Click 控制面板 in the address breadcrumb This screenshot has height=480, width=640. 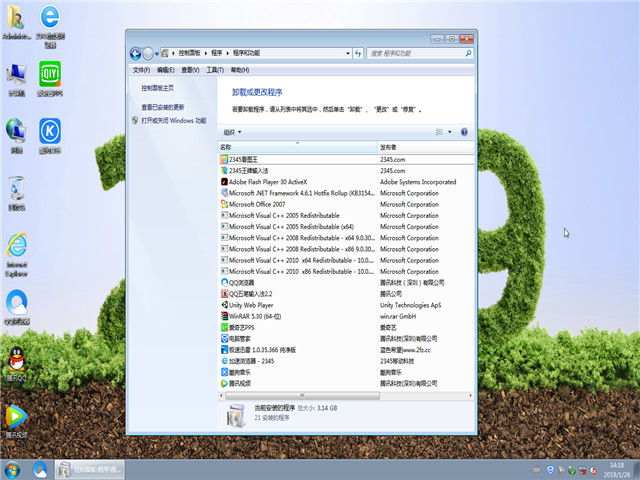tap(189, 53)
